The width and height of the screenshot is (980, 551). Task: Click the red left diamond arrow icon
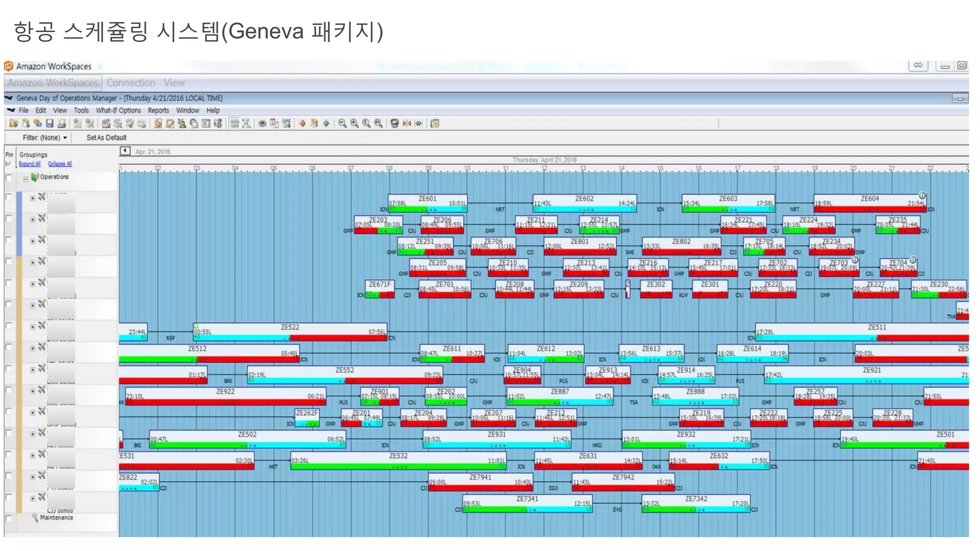click(x=302, y=123)
